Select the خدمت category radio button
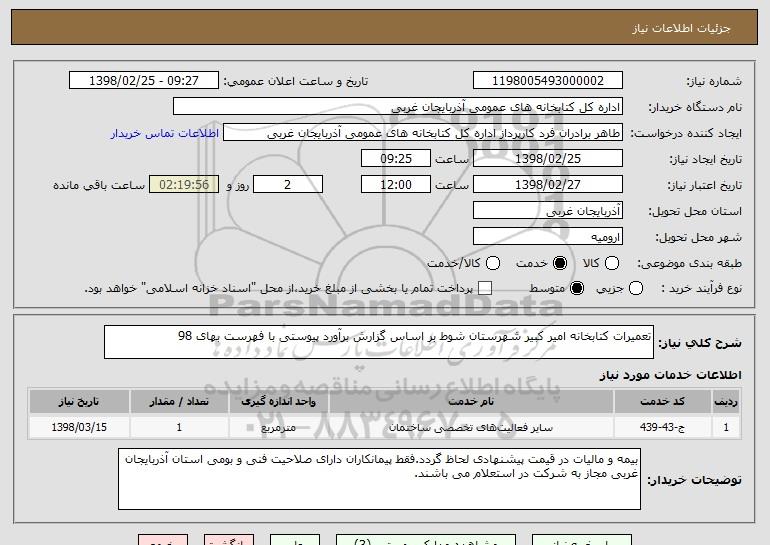 pos(560,263)
